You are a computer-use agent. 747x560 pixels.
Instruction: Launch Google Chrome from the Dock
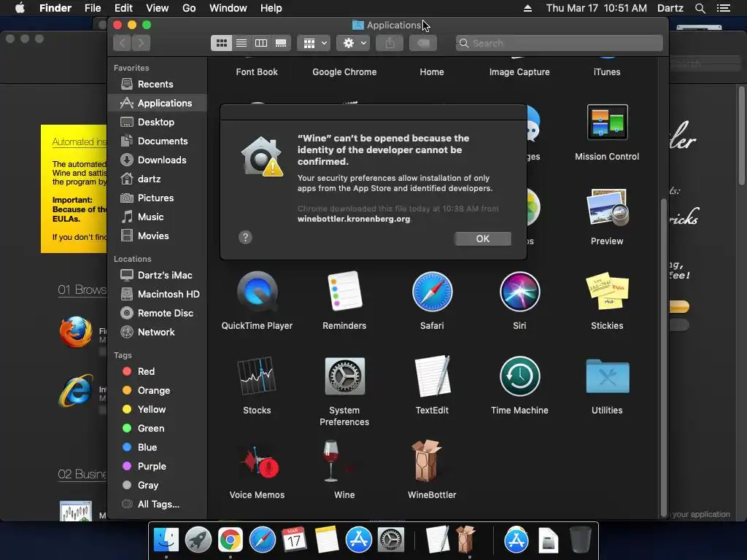[x=231, y=540]
